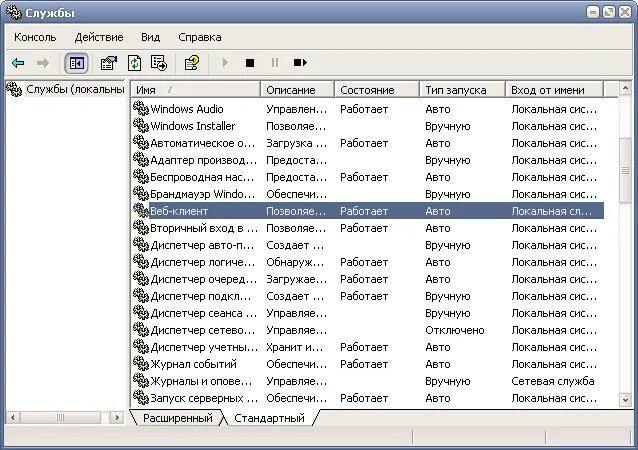The image size is (638, 450).
Task: Click the services list scroll up arrow
Action: 625,88
